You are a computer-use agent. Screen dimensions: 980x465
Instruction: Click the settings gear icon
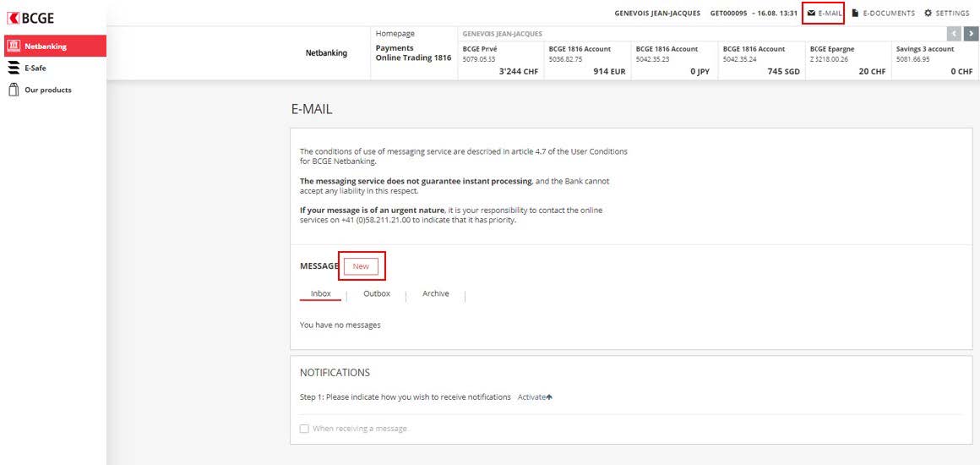click(928, 14)
